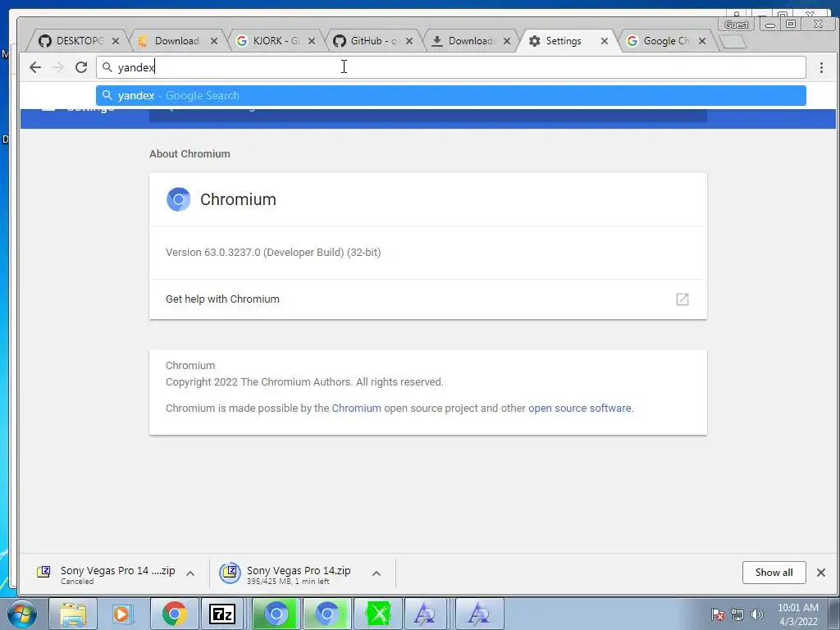The width and height of the screenshot is (840, 630).
Task: Click the Guest profile button
Action: coord(737,24)
